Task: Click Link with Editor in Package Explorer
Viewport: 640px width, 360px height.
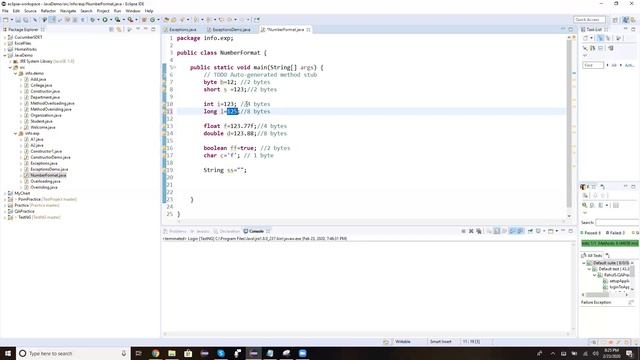Action: pos(119,29)
